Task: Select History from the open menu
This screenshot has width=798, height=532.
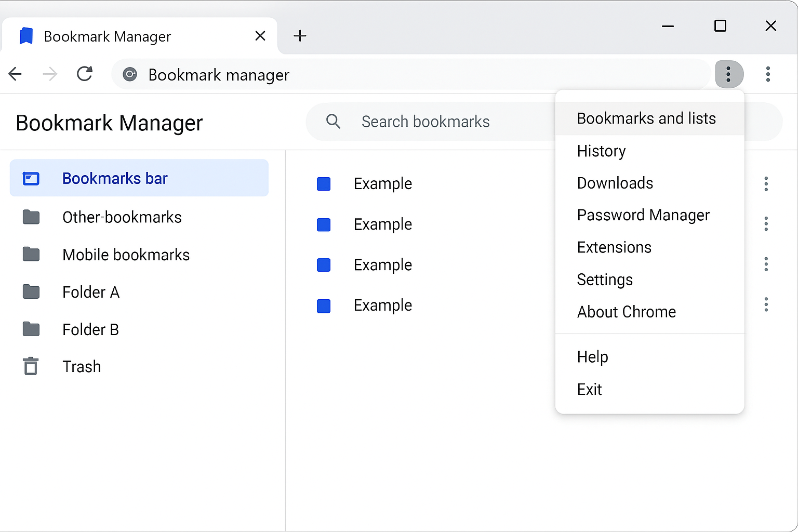Action: (x=601, y=151)
